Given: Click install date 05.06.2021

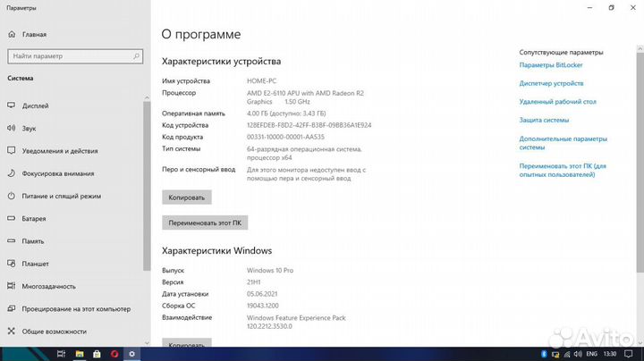Looking at the screenshot, I should (x=262, y=294).
